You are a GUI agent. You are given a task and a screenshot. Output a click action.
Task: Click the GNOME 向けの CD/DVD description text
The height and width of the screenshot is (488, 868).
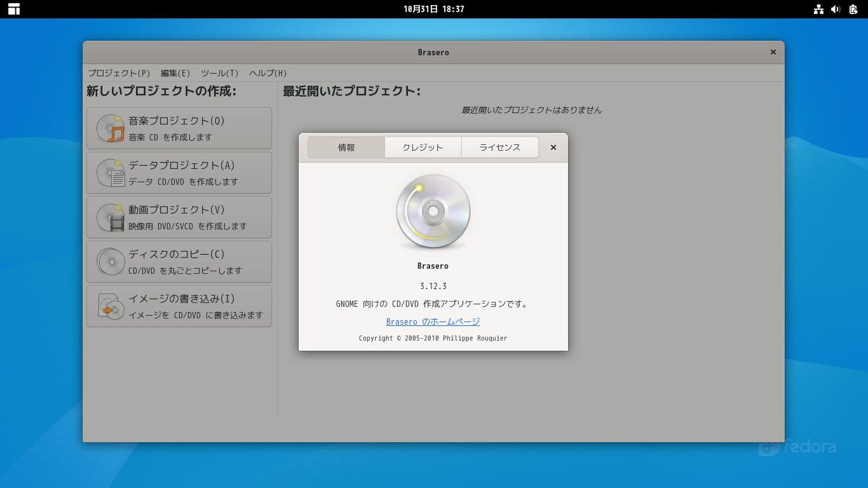click(432, 304)
